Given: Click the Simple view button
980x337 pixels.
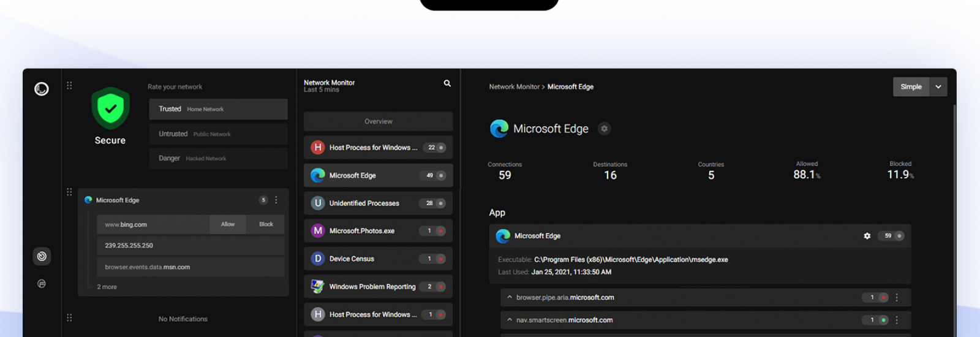Looking at the screenshot, I should [911, 87].
